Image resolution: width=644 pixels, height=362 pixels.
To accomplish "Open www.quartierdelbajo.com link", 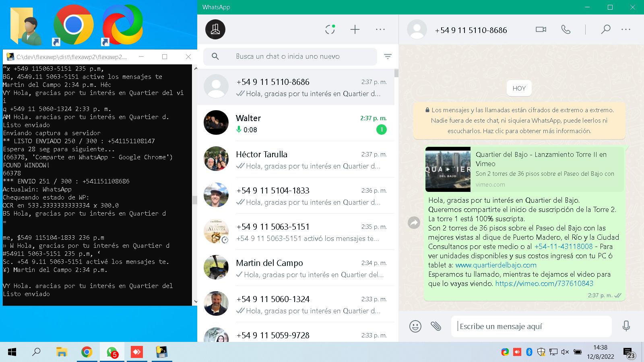I will tap(496, 265).
